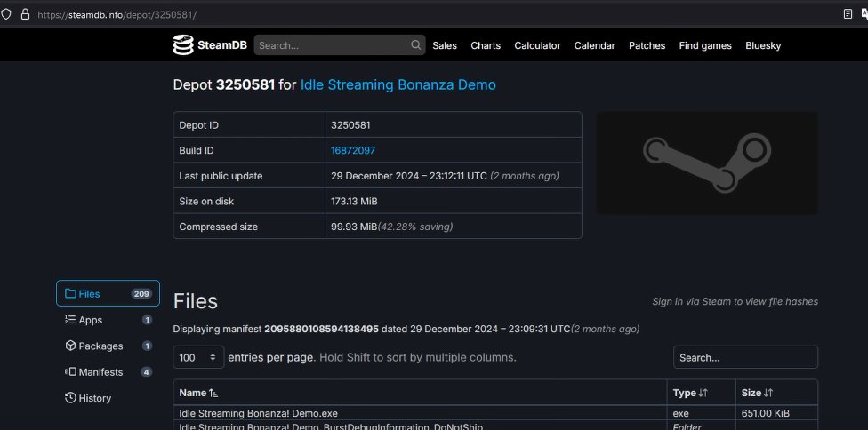The width and height of the screenshot is (868, 430).
Task: Click the Manifests sidebar icon
Action: pos(70,372)
